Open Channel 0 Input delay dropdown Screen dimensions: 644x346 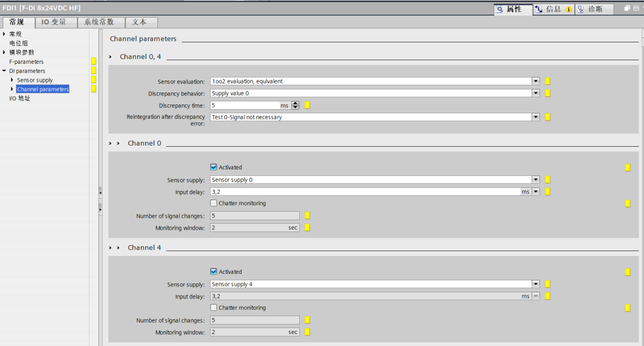[x=535, y=191]
